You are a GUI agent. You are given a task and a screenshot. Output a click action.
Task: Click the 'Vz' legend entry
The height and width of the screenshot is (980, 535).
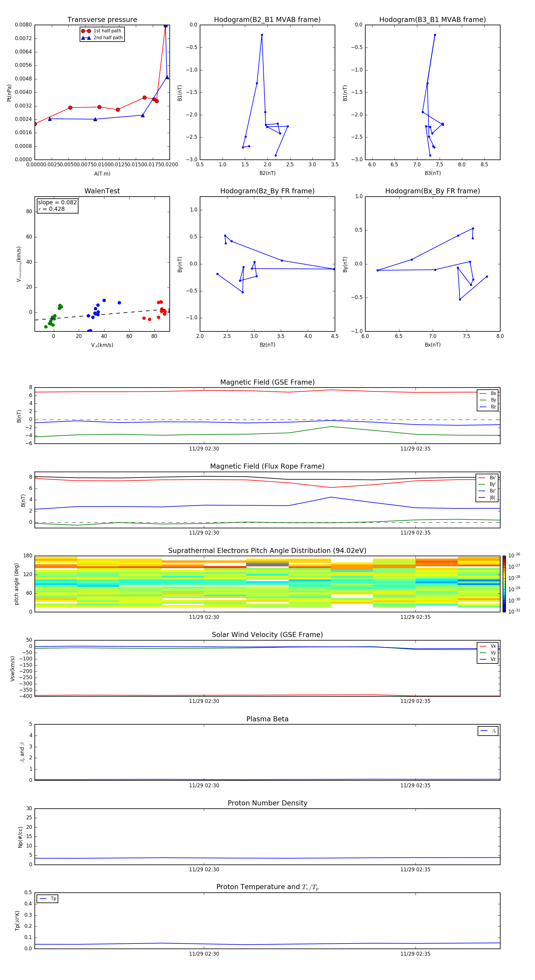(x=488, y=659)
